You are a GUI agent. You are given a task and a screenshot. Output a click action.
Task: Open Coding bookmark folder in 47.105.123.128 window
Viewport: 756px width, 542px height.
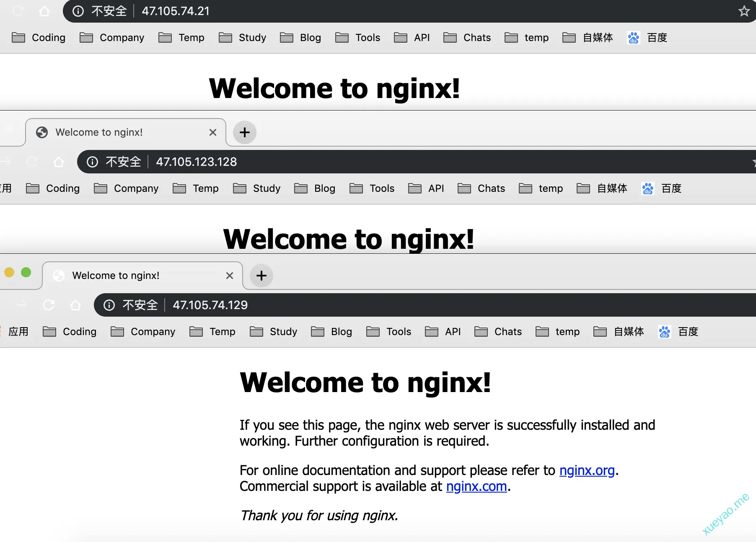(x=53, y=188)
